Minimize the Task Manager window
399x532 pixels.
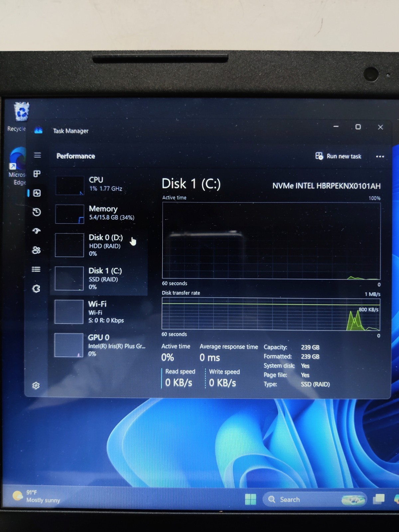pyautogui.click(x=336, y=127)
